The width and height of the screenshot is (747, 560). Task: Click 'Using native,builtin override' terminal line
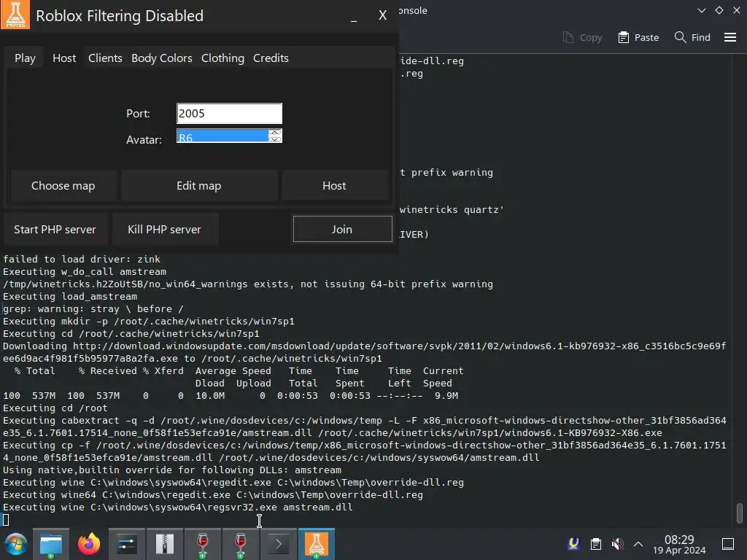point(172,470)
